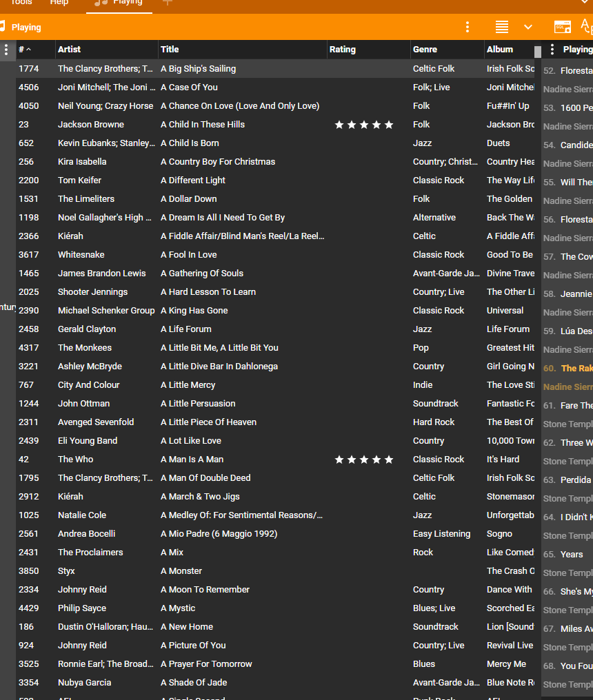Toggle sort order on the # column
593x700 pixels.
[25, 50]
